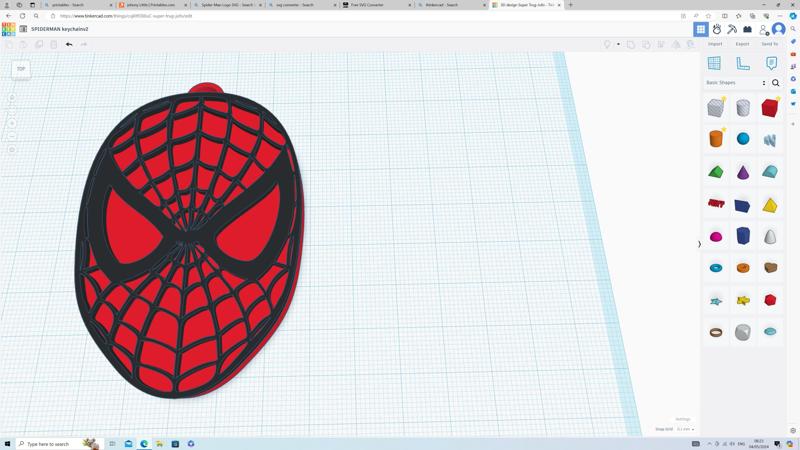
Task: Switch to Blocks mode pickaxe icon
Action: [732, 29]
